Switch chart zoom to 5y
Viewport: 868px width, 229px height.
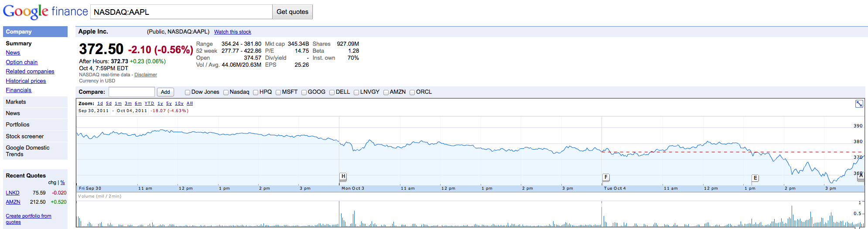point(169,103)
